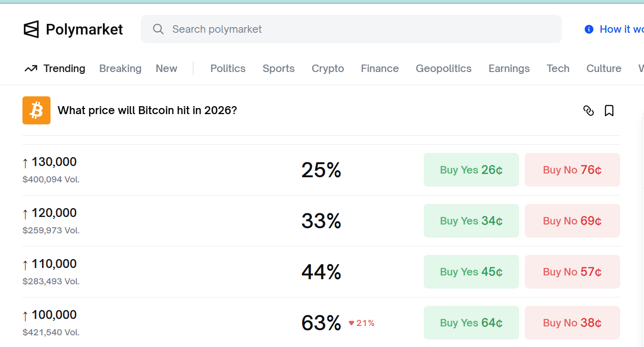Buy Yes at 45¢ for 110,000

[471, 272]
